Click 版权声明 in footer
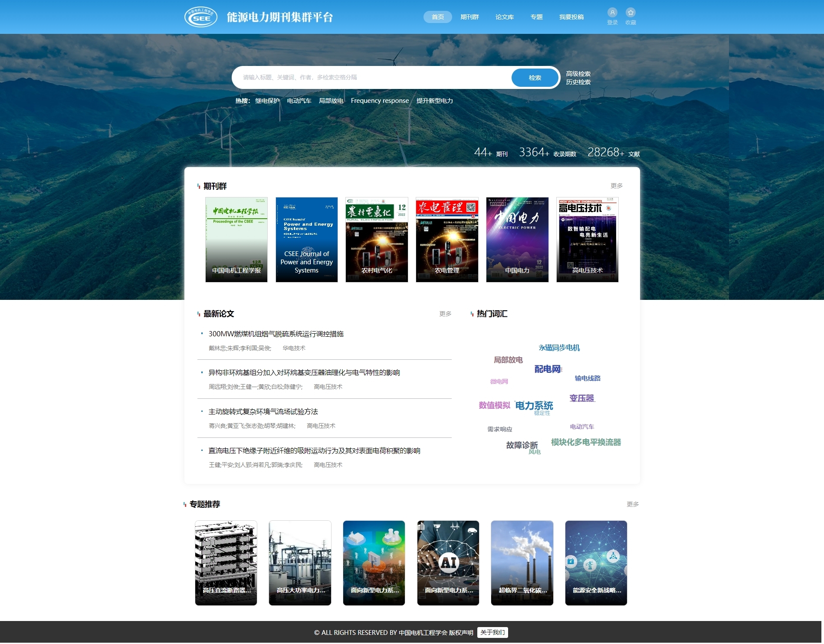Image resolution: width=824 pixels, height=644 pixels. (x=461, y=633)
